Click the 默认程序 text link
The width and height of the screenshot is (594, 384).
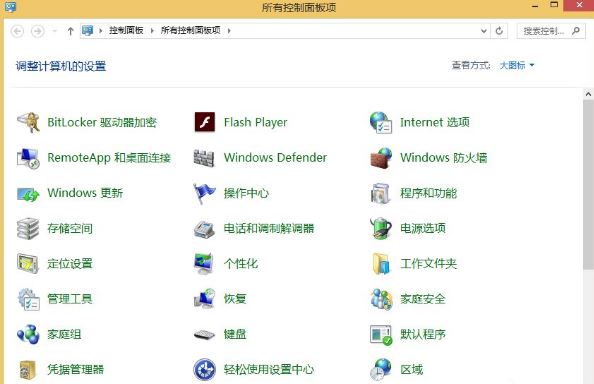(x=423, y=334)
